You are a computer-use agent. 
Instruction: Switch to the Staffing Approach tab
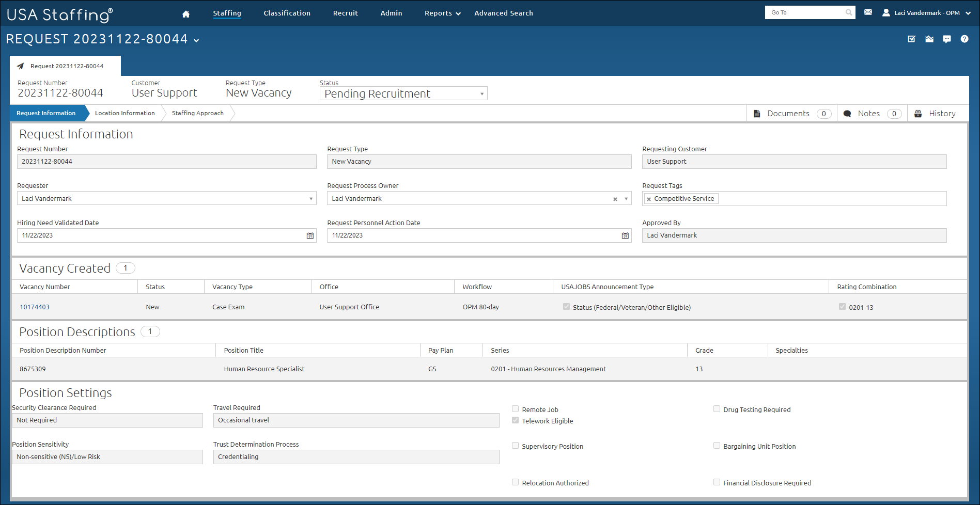(197, 113)
